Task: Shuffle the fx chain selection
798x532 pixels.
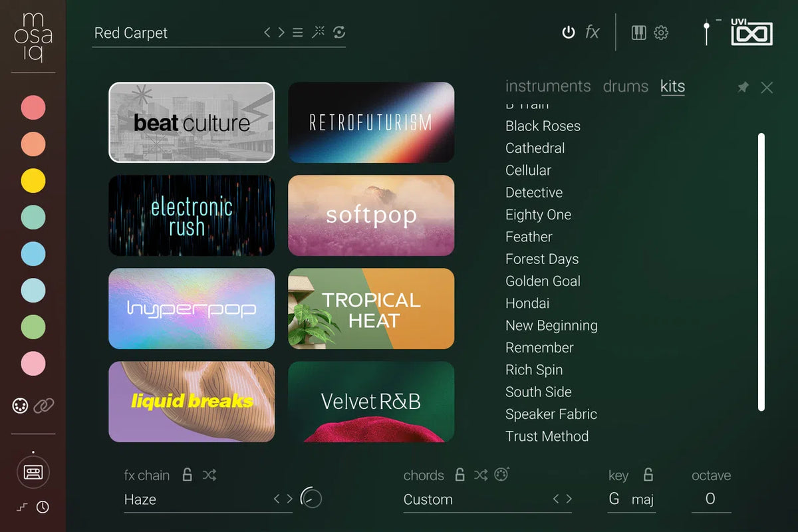Action: click(209, 475)
